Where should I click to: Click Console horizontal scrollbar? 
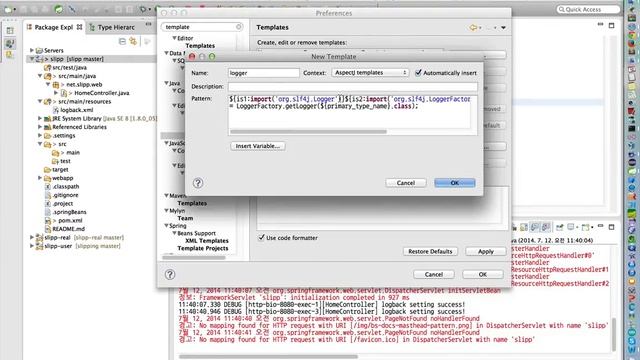268,356
